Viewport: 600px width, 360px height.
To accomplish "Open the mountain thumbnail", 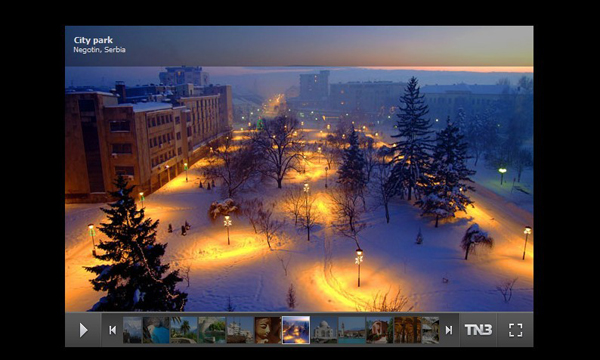I will pos(132,330).
